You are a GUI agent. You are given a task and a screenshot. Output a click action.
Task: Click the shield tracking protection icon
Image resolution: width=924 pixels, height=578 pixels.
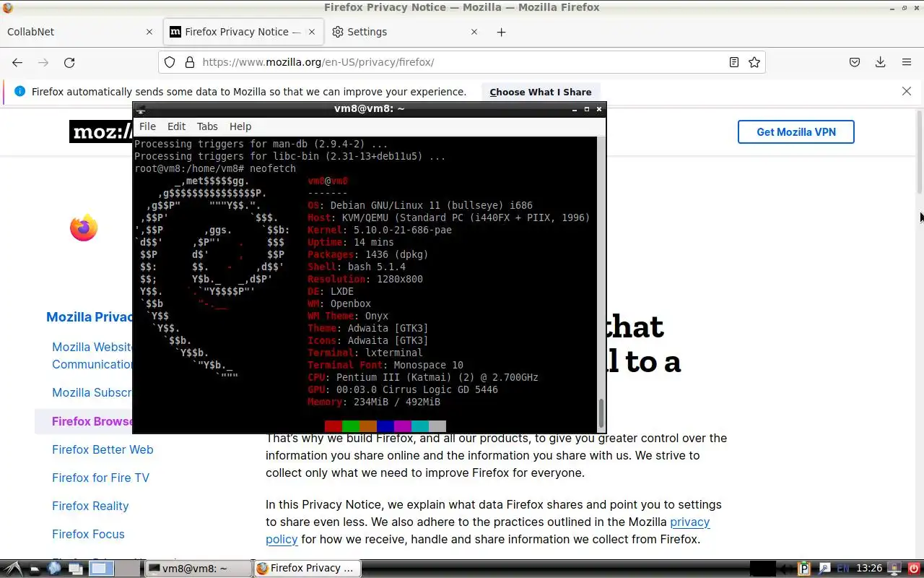[x=170, y=62]
